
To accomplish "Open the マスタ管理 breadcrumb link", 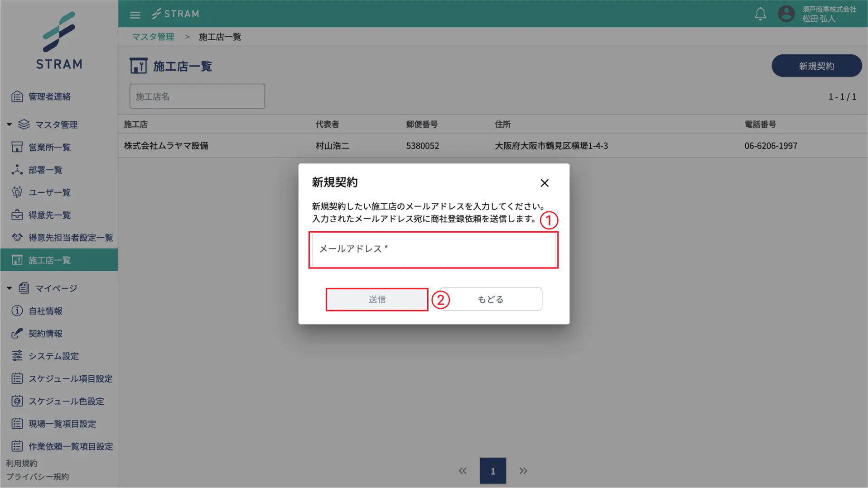I will coord(152,37).
